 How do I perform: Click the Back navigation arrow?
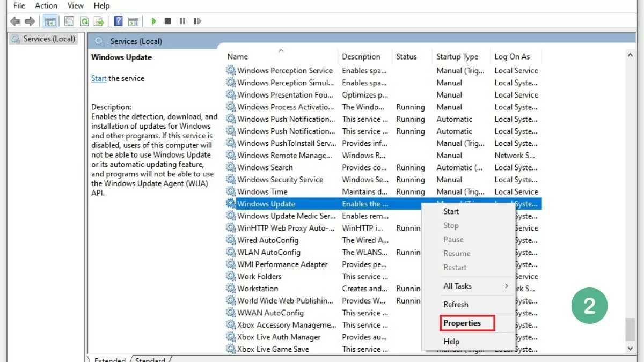tap(14, 21)
